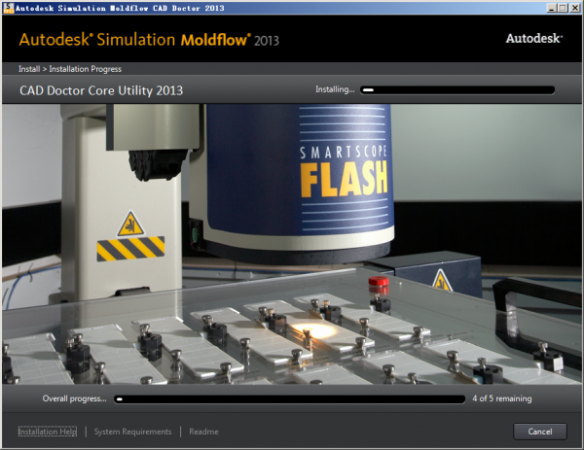Minimize the installer window
This screenshot has width=584, height=450.
pos(552,8)
